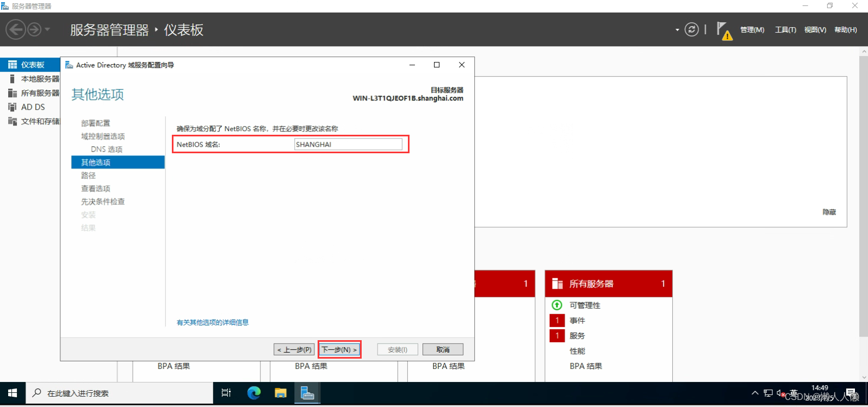Open File Explorer from the taskbar
868x407 pixels.
(280, 393)
